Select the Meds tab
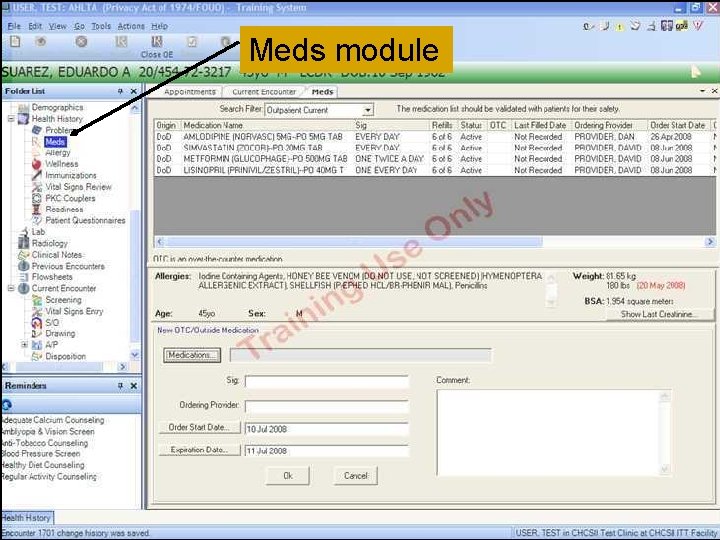Image resolution: width=720 pixels, height=540 pixels. pos(322,92)
